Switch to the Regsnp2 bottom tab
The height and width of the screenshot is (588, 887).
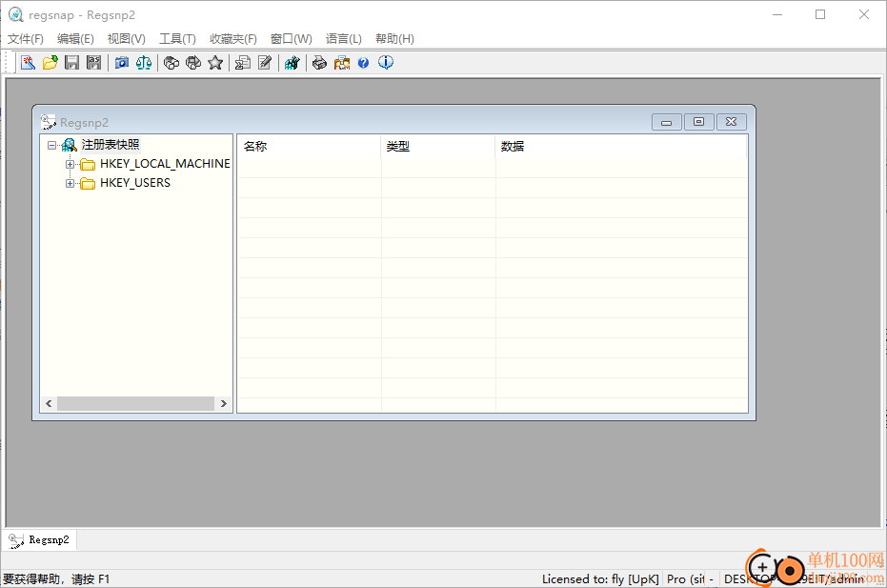pyautogui.click(x=40, y=540)
